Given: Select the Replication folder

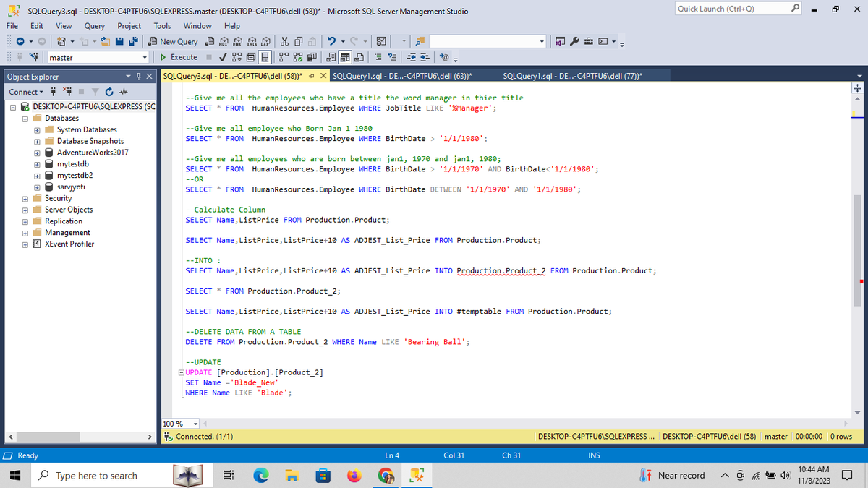Looking at the screenshot, I should click(64, 221).
